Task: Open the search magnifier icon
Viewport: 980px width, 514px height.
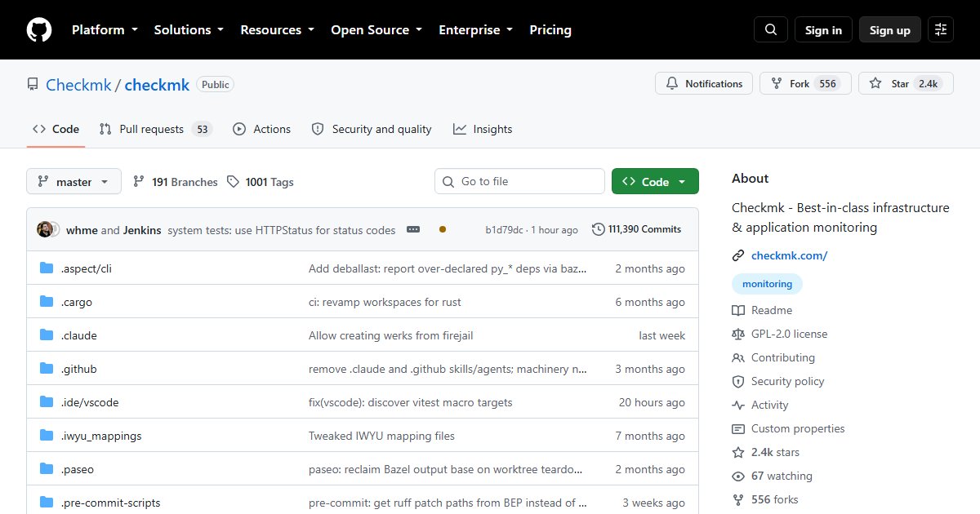Action: coord(771,30)
